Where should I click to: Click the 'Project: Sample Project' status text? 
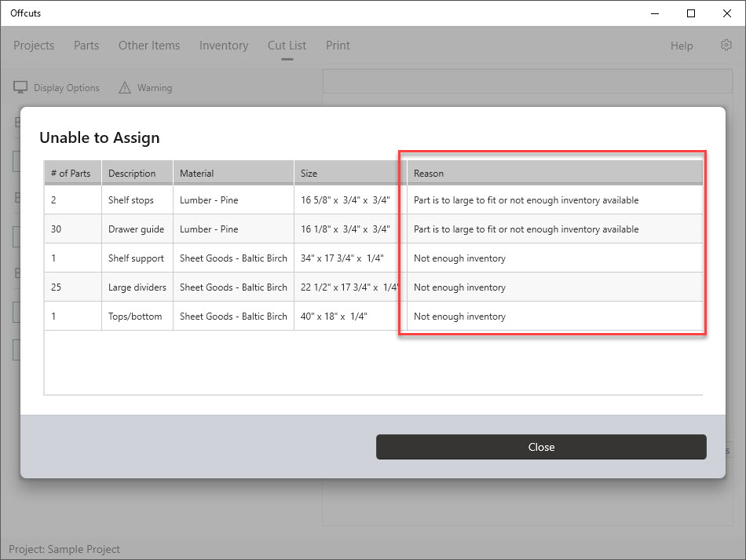point(64,549)
